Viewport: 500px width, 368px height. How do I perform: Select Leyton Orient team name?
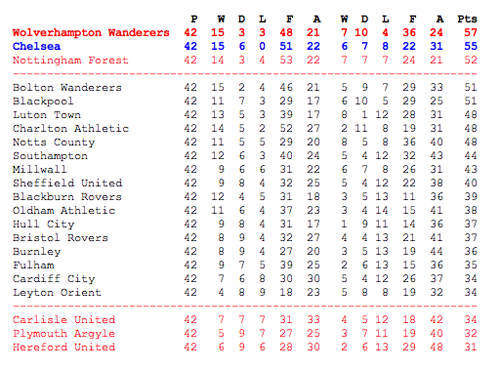point(57,293)
